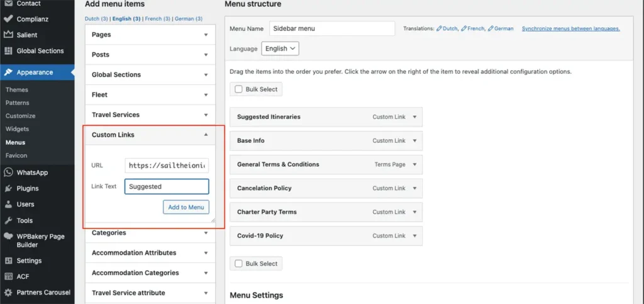Expand General Terms & Conditions item arrow
644x304 pixels.
pos(414,165)
